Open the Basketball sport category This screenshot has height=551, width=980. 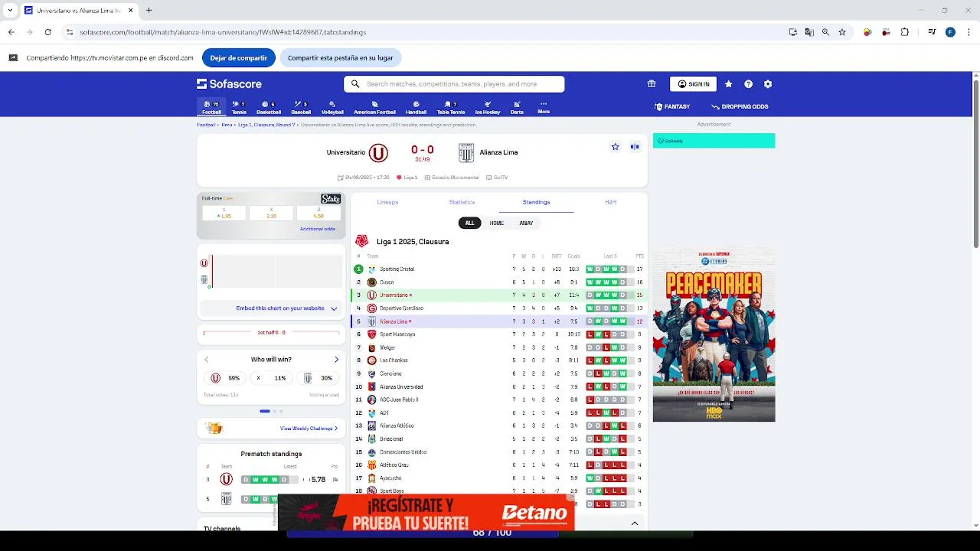tap(269, 107)
